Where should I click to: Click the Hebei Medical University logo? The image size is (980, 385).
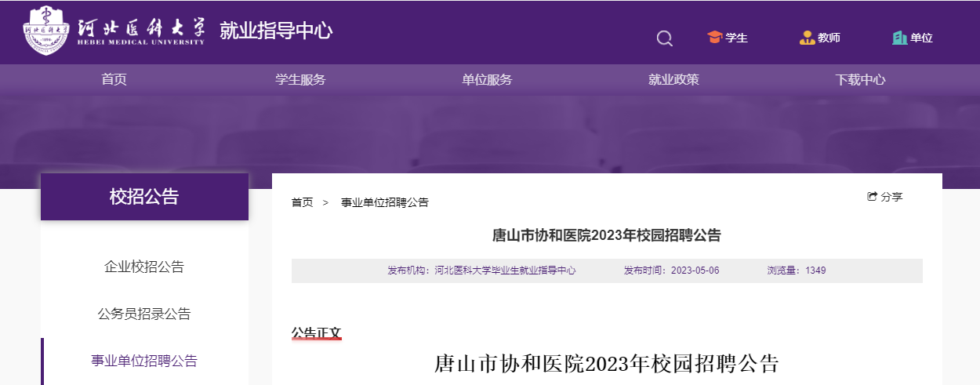tap(114, 31)
